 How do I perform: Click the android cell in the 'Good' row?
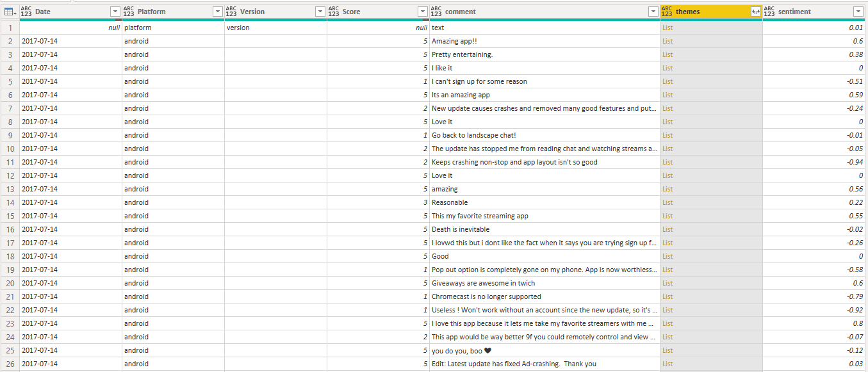pyautogui.click(x=173, y=256)
